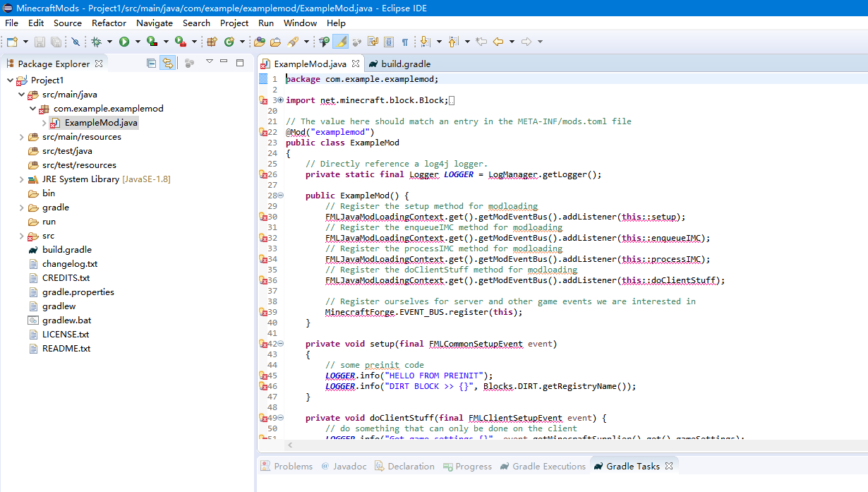The image size is (868, 492).
Task: Click the Show Whitespace Characters pilcrow icon
Action: click(x=405, y=42)
